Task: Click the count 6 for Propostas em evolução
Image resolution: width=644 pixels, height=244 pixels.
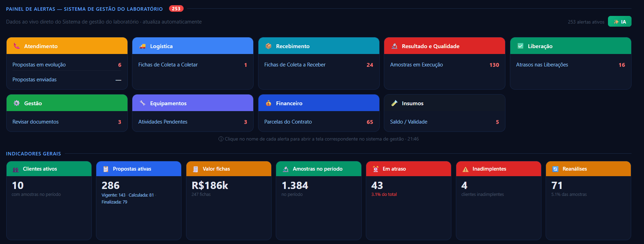Action: [120, 65]
